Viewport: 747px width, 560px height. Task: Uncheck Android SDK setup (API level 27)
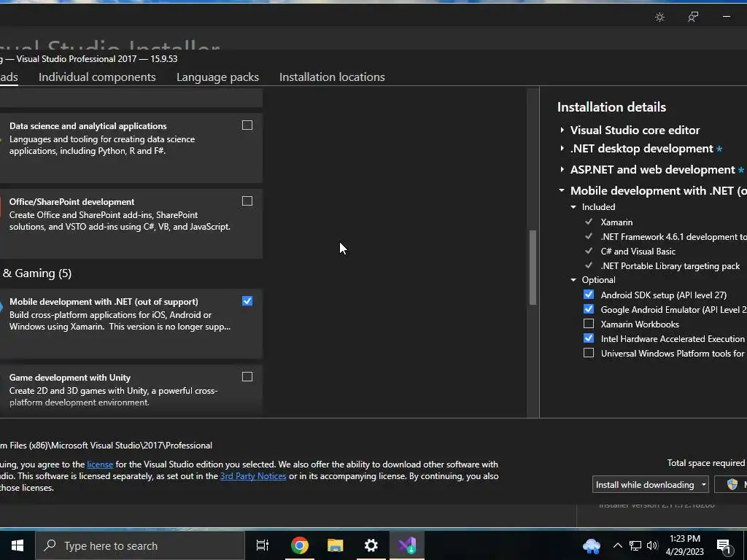point(589,295)
